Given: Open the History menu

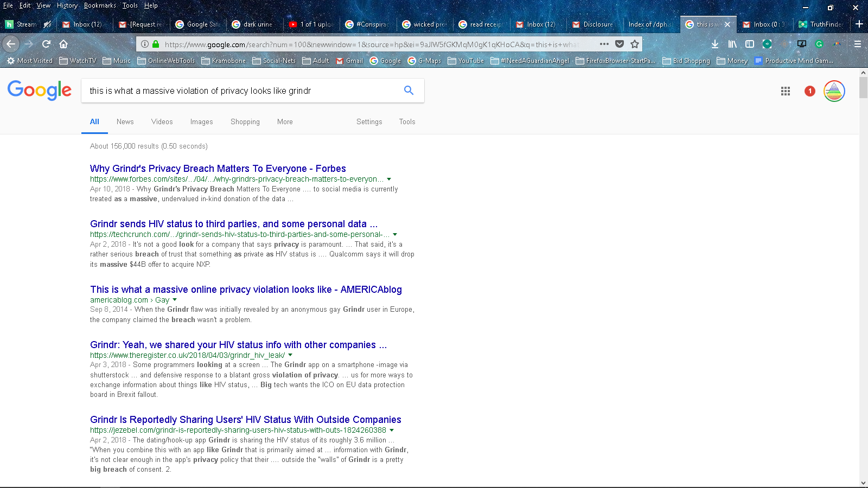Looking at the screenshot, I should click(x=67, y=5).
